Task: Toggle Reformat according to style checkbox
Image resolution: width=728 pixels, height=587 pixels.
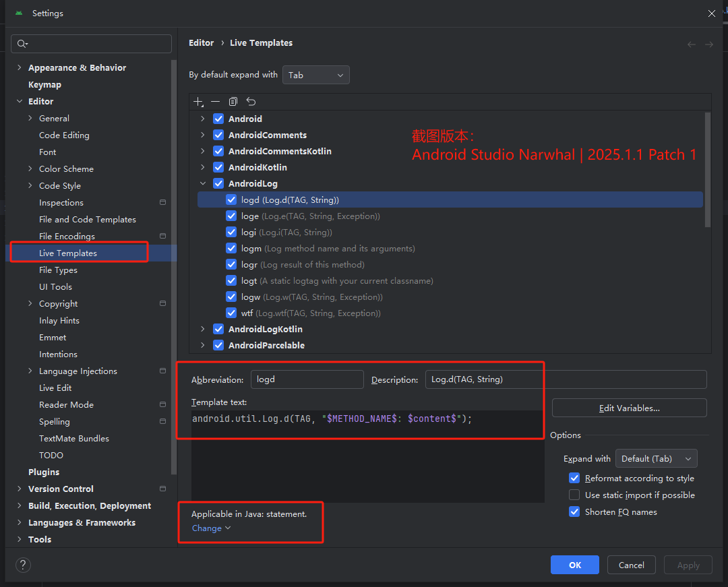Action: pos(574,478)
